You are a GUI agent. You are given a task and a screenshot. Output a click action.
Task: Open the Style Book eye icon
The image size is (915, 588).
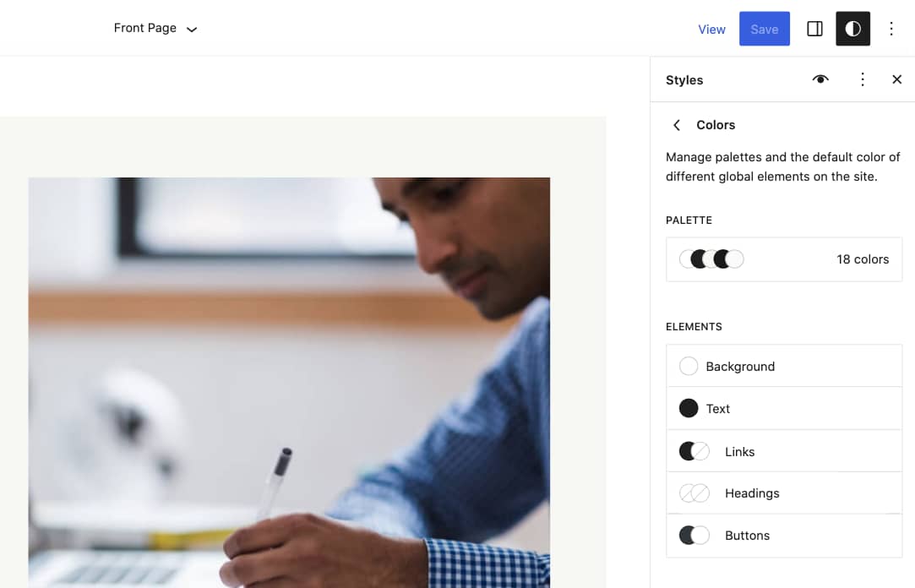pos(820,79)
